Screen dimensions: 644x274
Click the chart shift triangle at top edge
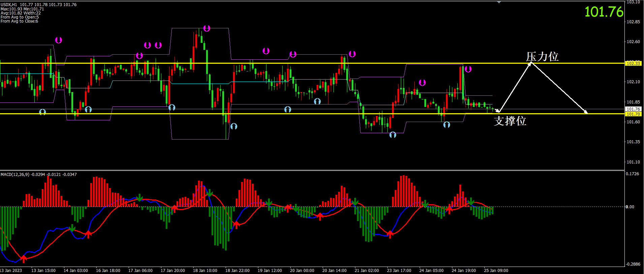[x=499, y=2]
